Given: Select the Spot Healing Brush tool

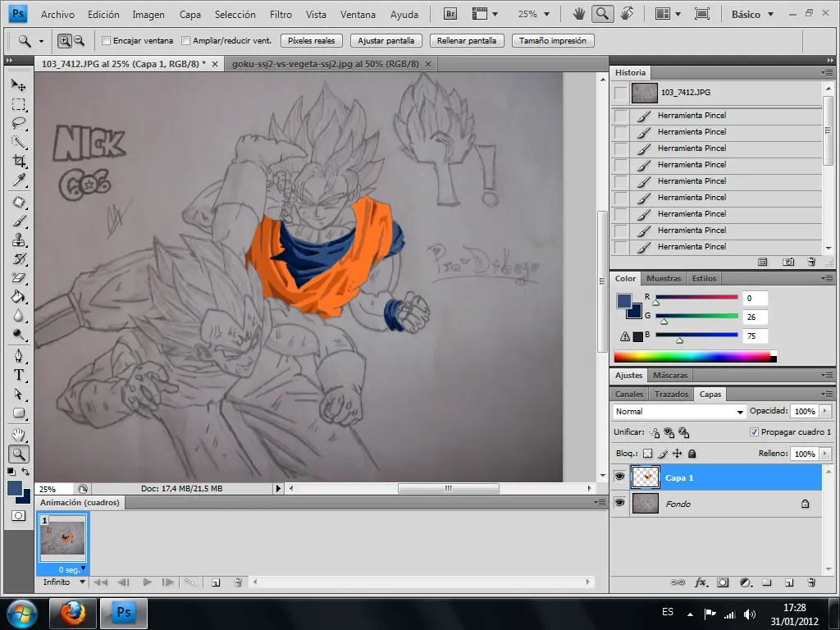Looking at the screenshot, I should pos(18,202).
